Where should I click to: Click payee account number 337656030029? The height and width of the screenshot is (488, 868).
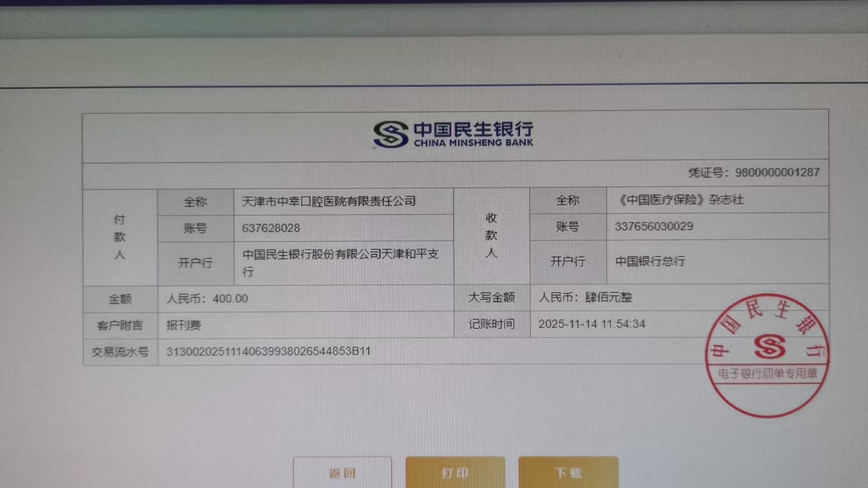[x=653, y=226]
